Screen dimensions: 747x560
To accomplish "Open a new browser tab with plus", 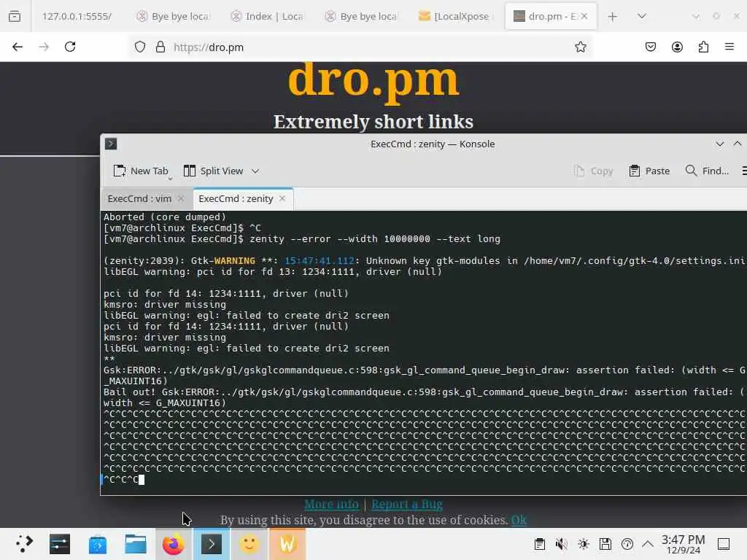I will (613, 16).
